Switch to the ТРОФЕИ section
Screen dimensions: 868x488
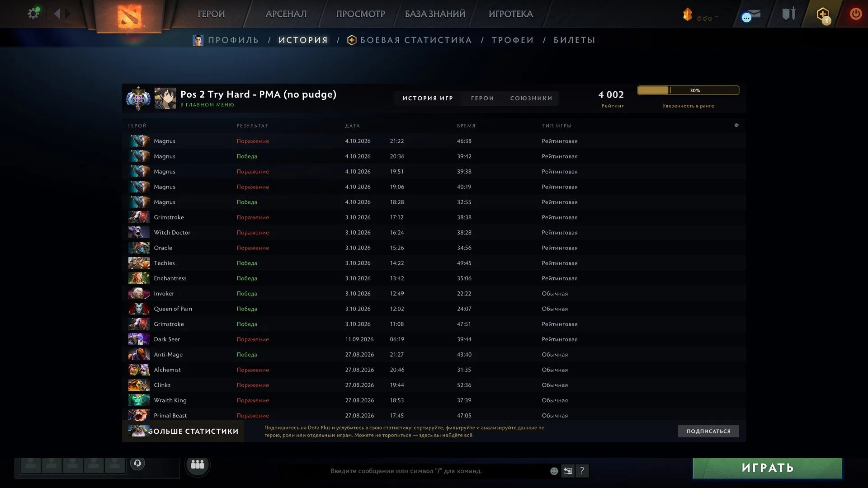[513, 40]
